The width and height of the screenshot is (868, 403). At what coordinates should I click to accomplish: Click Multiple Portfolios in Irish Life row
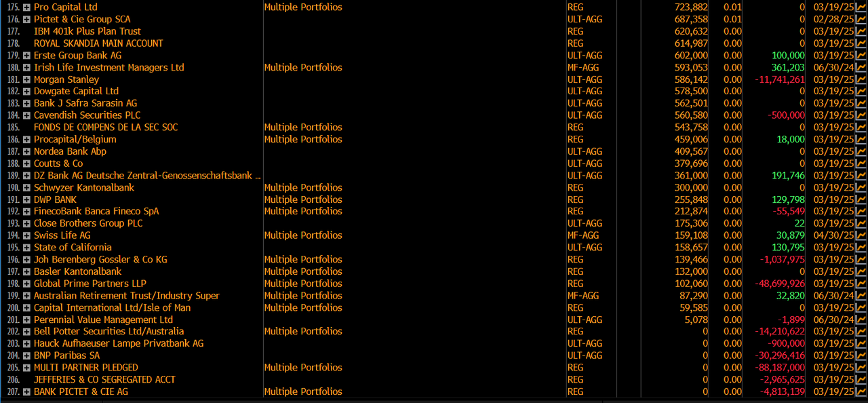pos(303,68)
